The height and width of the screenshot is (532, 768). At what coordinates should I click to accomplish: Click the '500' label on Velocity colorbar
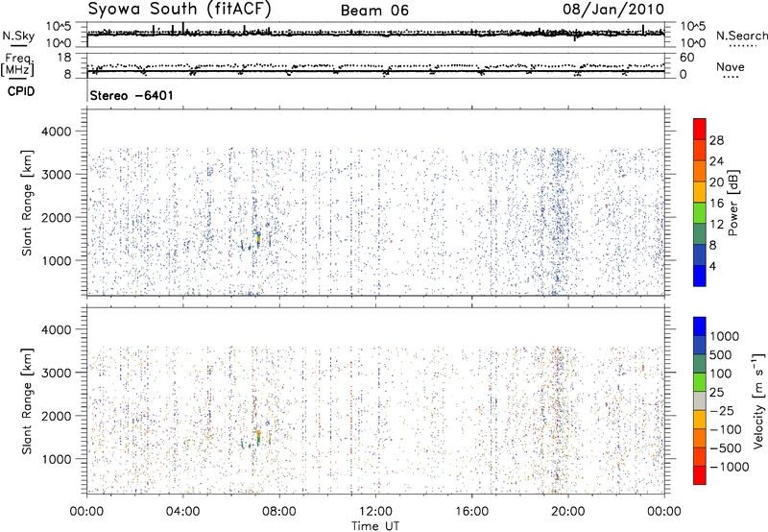tap(721, 354)
